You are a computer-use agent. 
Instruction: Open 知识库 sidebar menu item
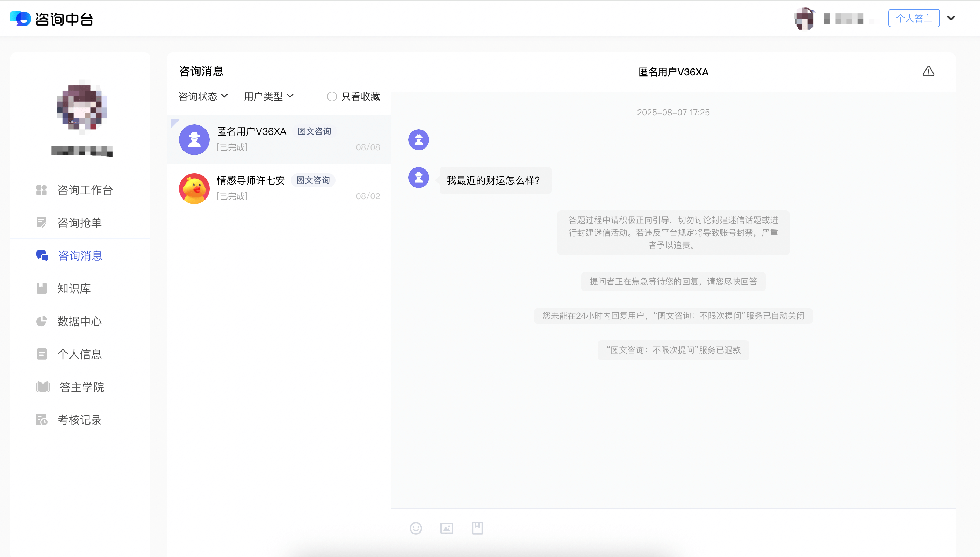[74, 288]
